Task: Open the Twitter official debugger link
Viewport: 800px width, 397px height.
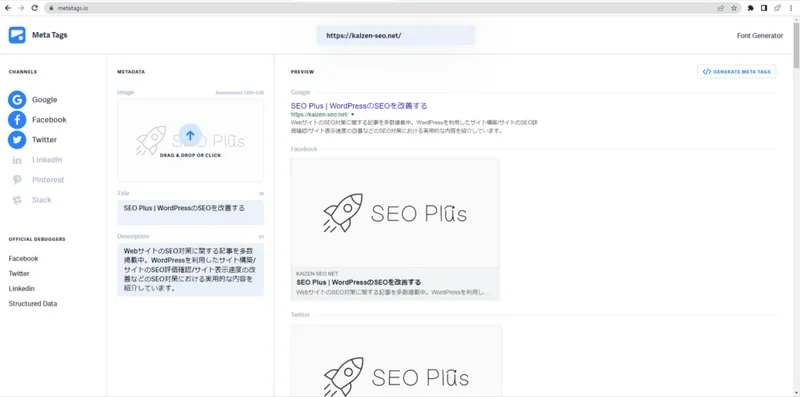Action: 19,274
